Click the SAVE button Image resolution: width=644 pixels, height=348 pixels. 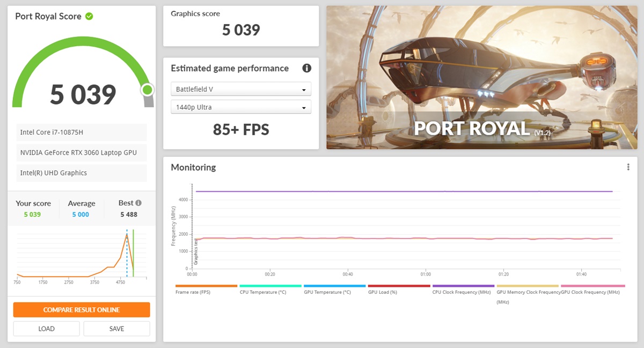116,329
